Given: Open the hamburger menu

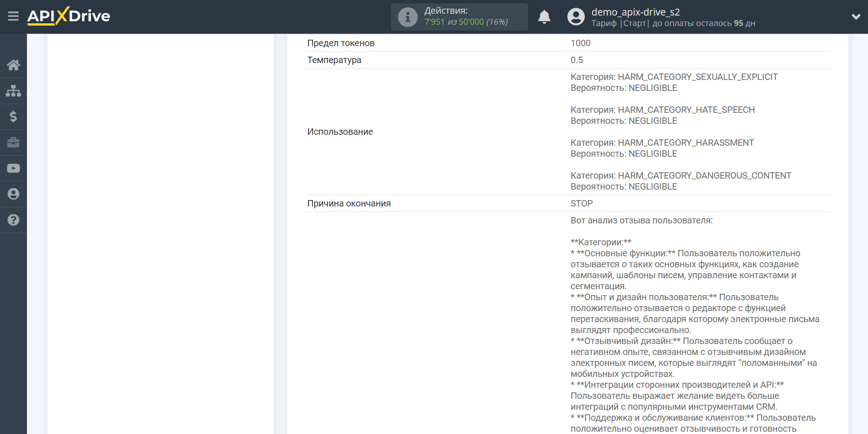Looking at the screenshot, I should tap(13, 16).
